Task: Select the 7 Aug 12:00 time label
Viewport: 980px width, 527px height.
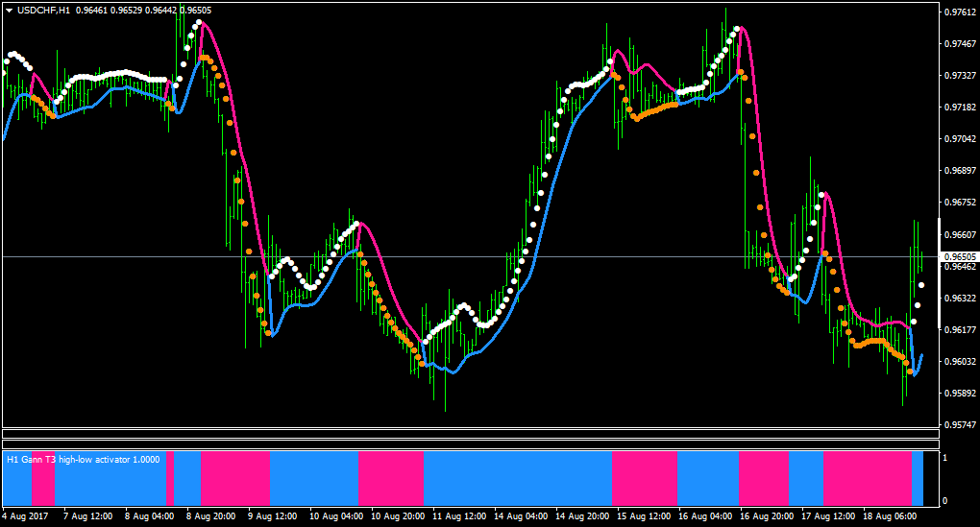Action: (88, 516)
